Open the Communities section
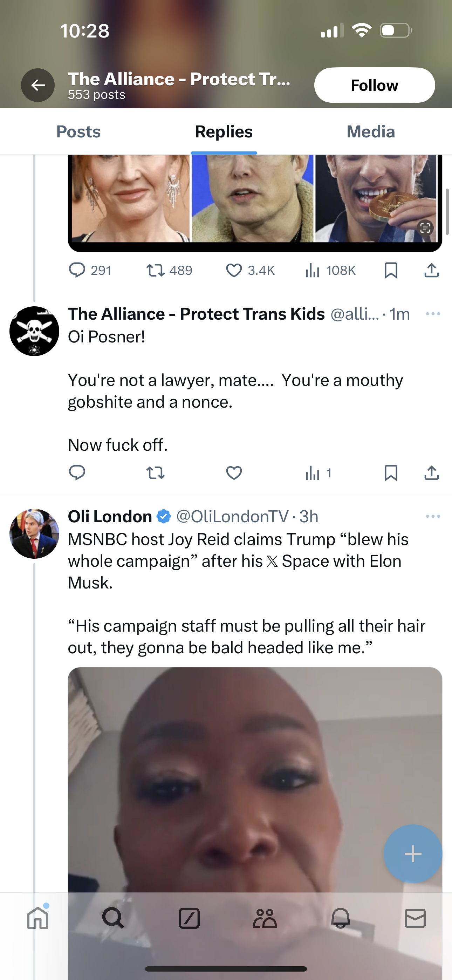Screen dimensions: 452x980 (x=265, y=918)
